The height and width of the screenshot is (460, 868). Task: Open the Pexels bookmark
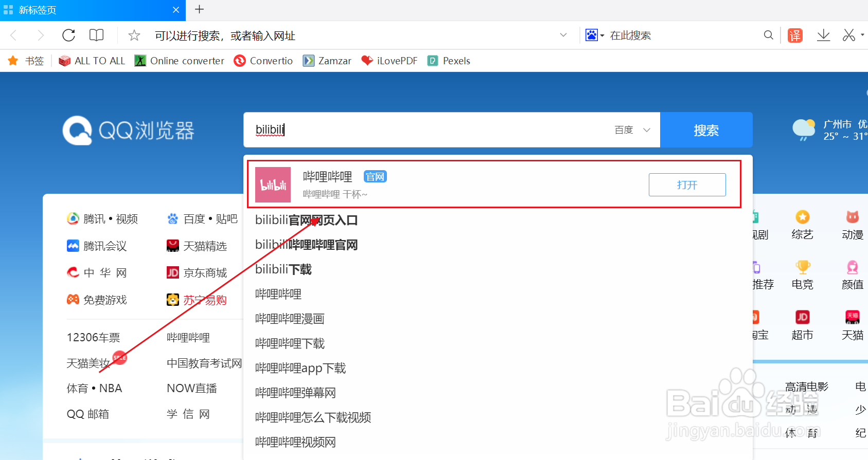coord(449,61)
